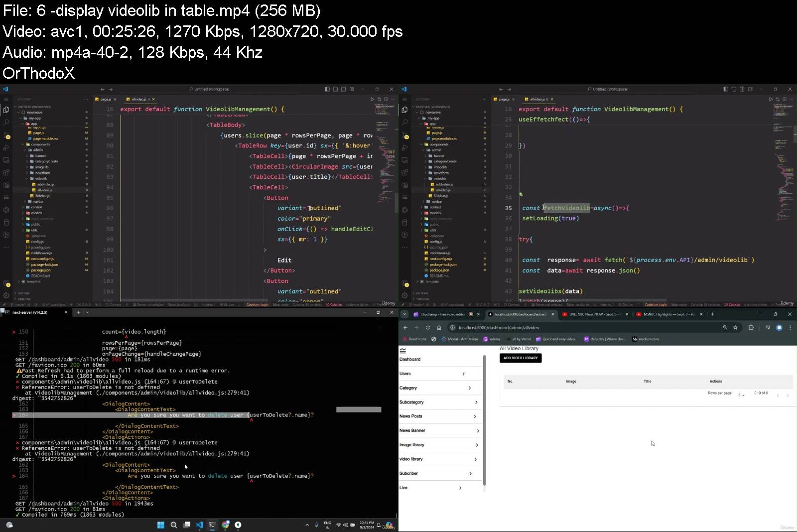The height and width of the screenshot is (532, 797).
Task: Open the Chrome tab search dropdown
Action: [404, 314]
